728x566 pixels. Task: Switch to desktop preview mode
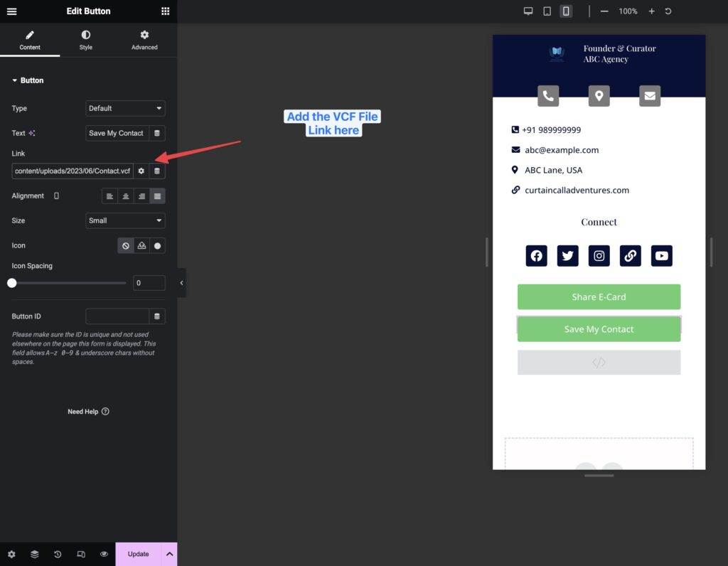[528, 11]
